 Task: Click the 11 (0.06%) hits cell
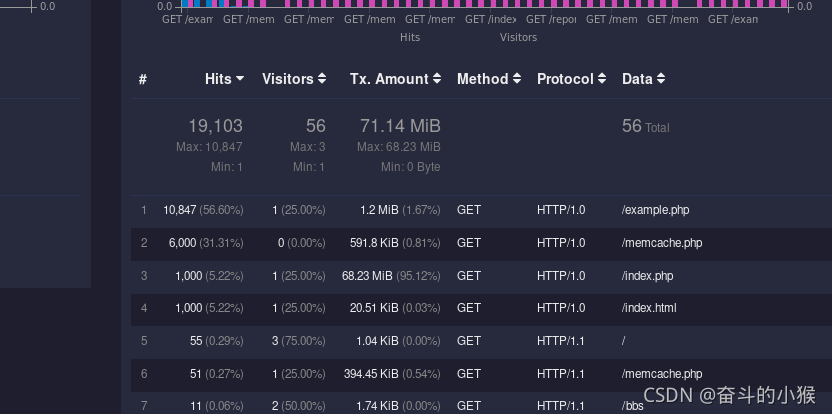[x=216, y=407]
